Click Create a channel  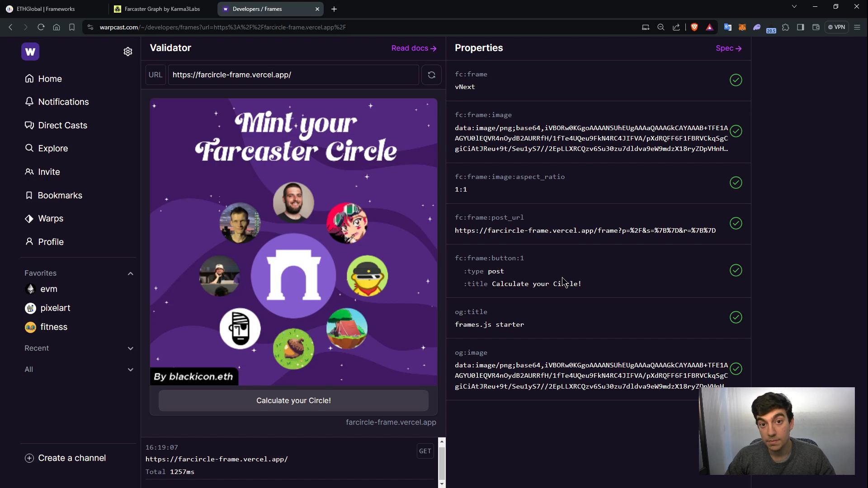tap(66, 458)
